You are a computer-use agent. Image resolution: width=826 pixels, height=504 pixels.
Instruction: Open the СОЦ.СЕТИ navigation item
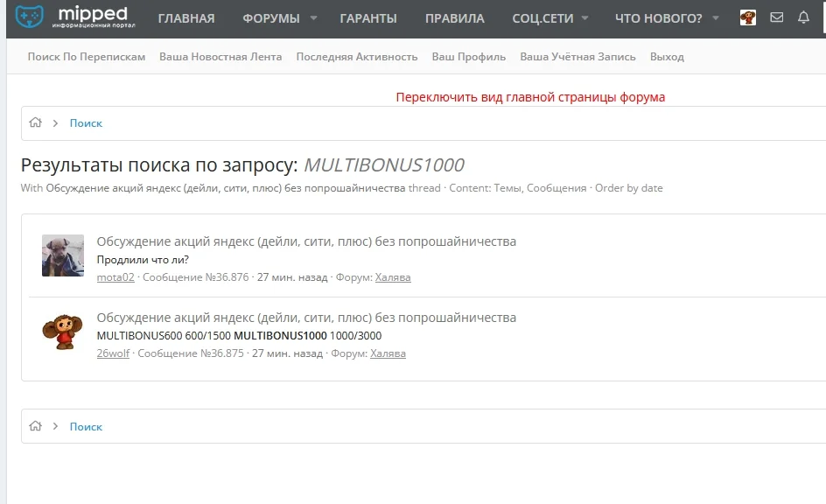coord(542,18)
